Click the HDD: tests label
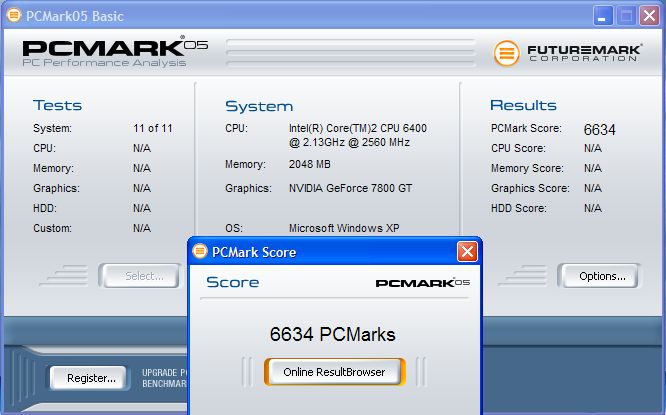The image size is (666, 415). pyautogui.click(x=45, y=208)
